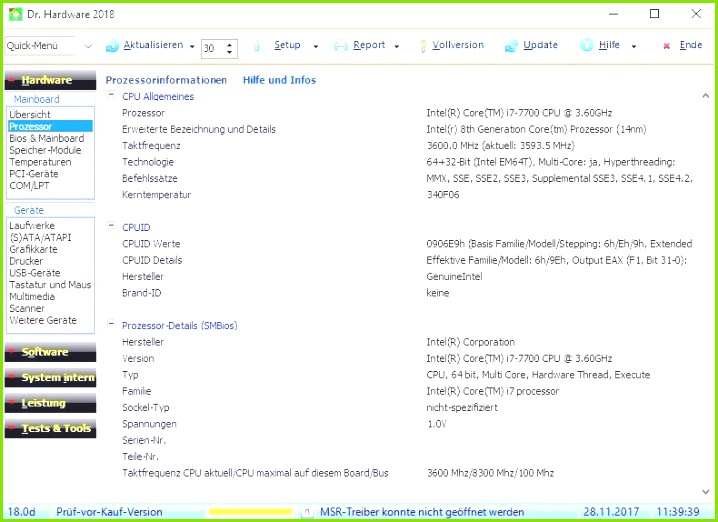
Task: Click the yellow progress bar in status bar
Action: point(250,512)
